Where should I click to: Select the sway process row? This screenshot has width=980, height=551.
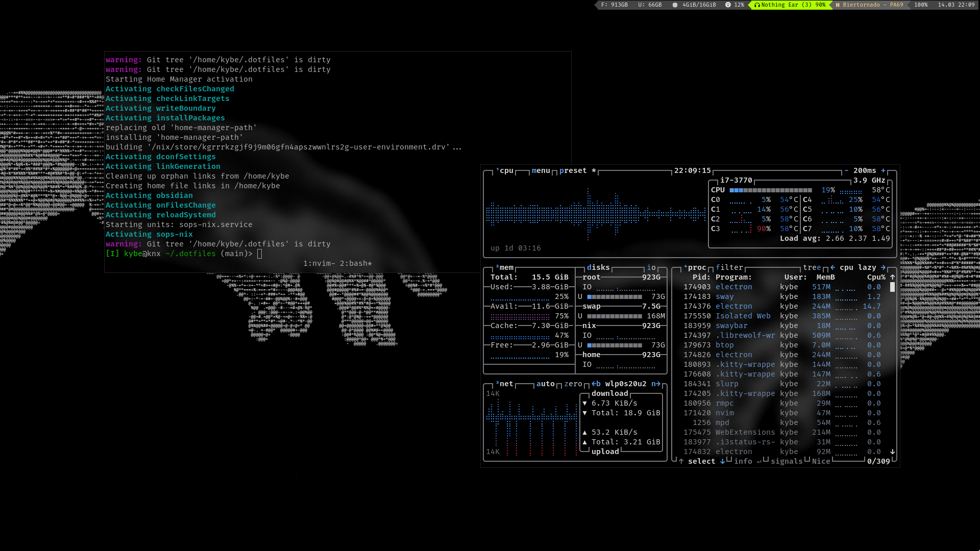click(x=725, y=296)
